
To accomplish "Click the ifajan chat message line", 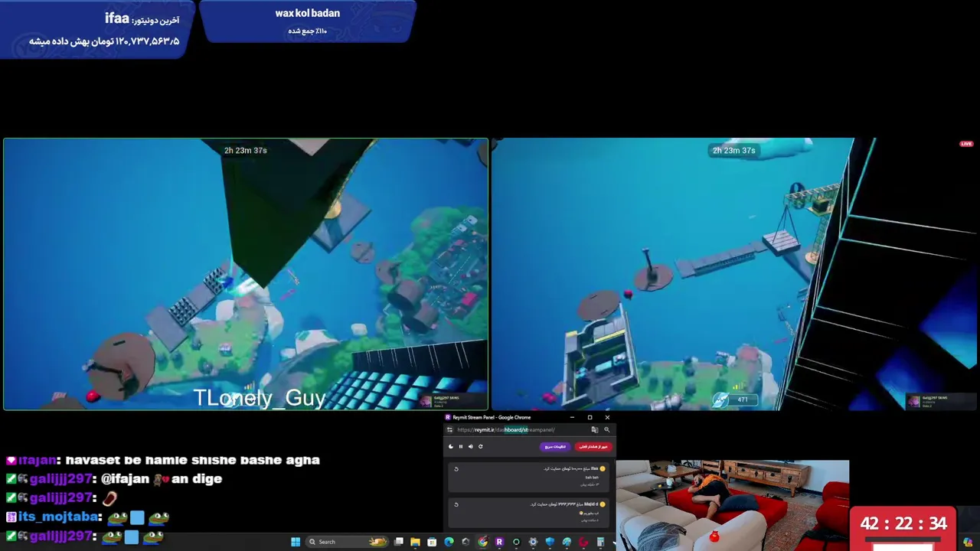I will (x=162, y=460).
